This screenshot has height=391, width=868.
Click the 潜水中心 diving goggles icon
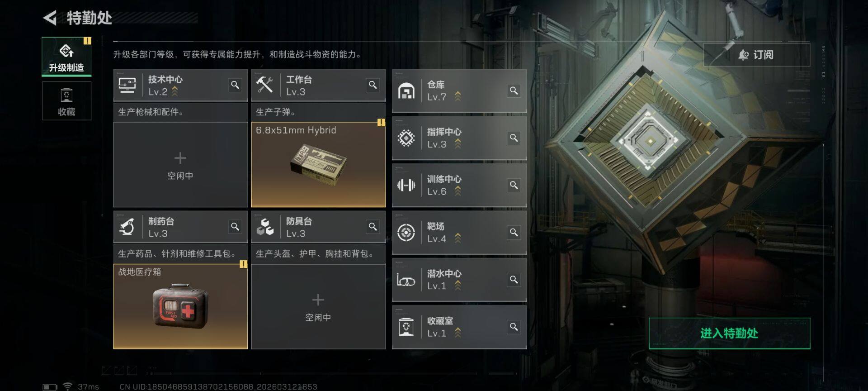pos(406,280)
